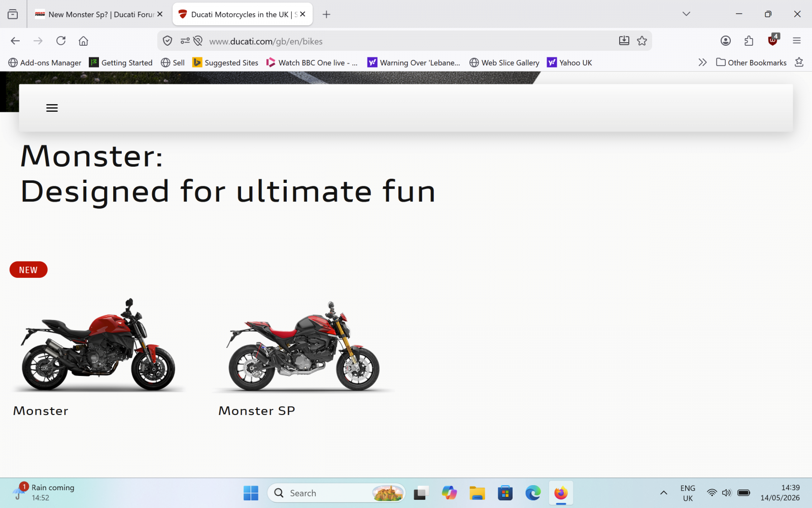Screen dimensions: 812x508
Task: Click the address bar showing www.ducati.com/gb/en/bikes
Action: (404, 41)
